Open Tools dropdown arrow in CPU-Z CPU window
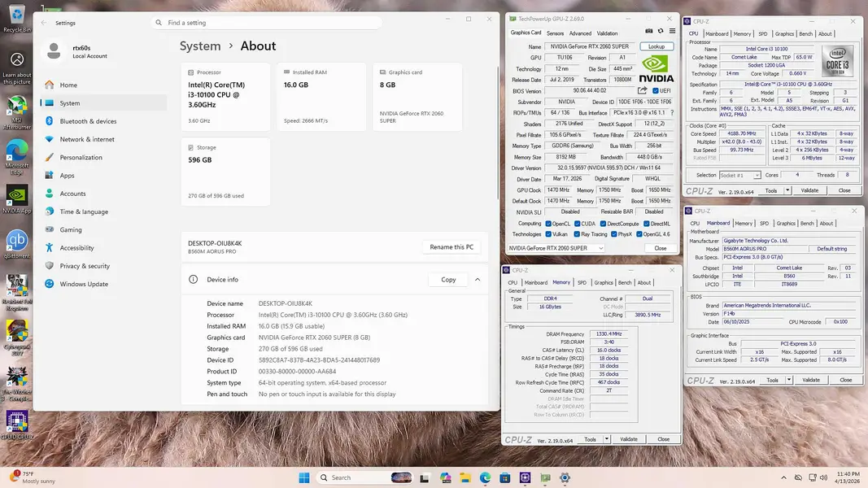 pos(787,190)
